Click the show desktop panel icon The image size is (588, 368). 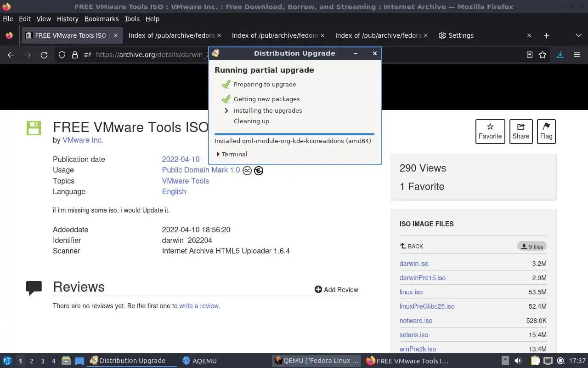79,361
